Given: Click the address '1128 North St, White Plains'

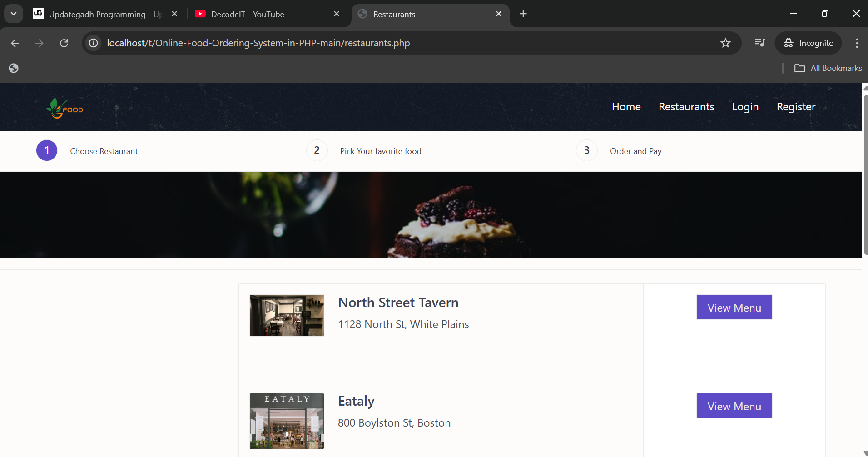Looking at the screenshot, I should 403,324.
